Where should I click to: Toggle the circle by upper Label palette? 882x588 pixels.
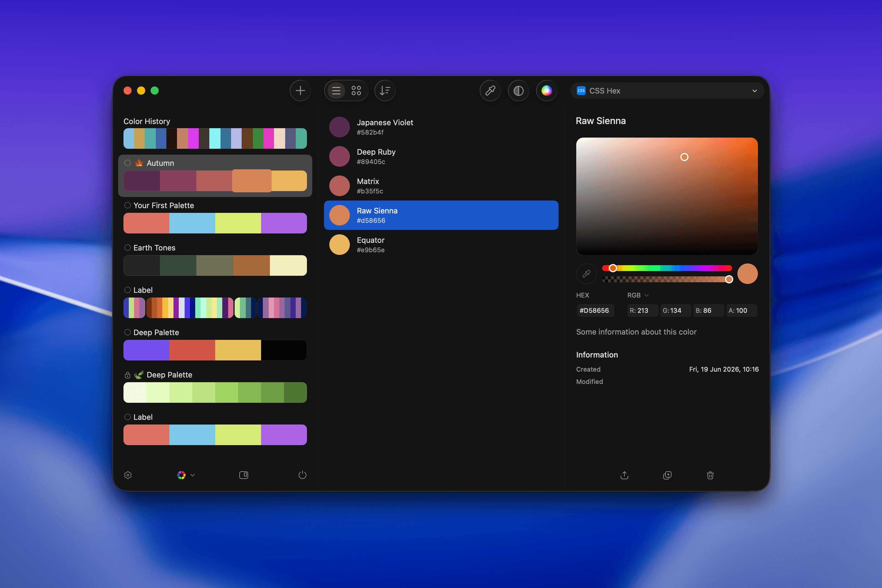point(128,290)
